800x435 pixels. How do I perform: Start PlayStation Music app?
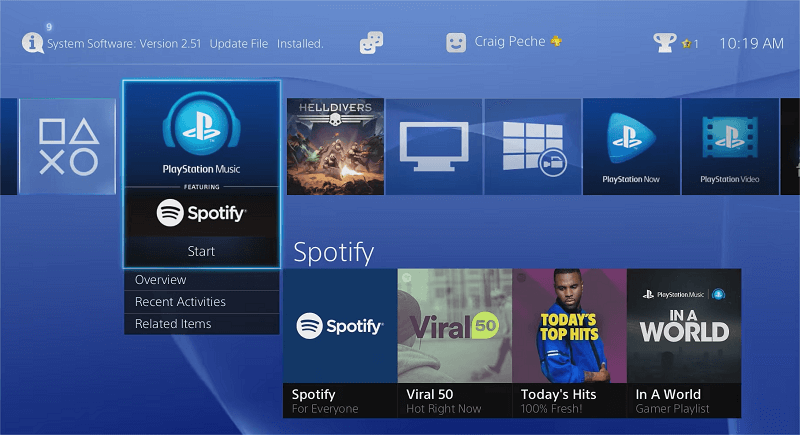pos(202,251)
